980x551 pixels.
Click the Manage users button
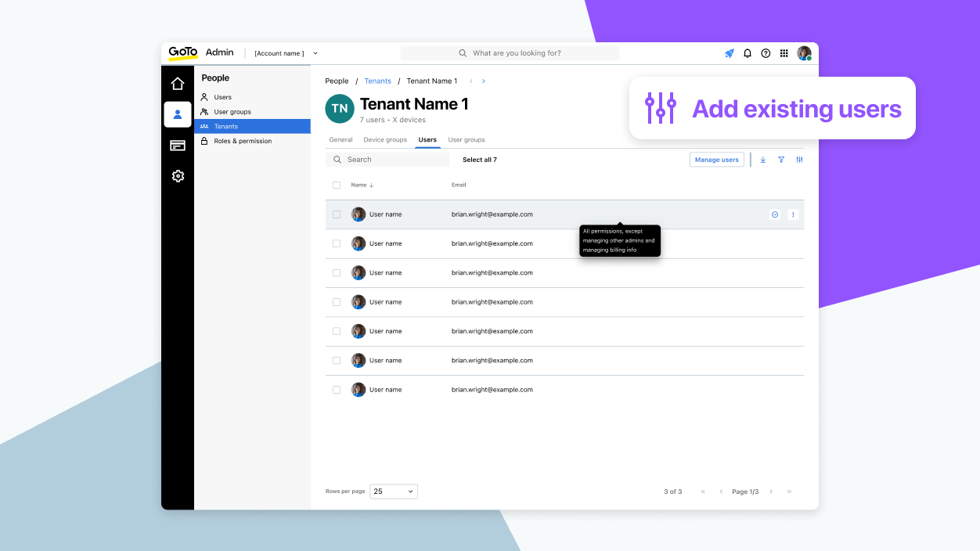(x=716, y=159)
